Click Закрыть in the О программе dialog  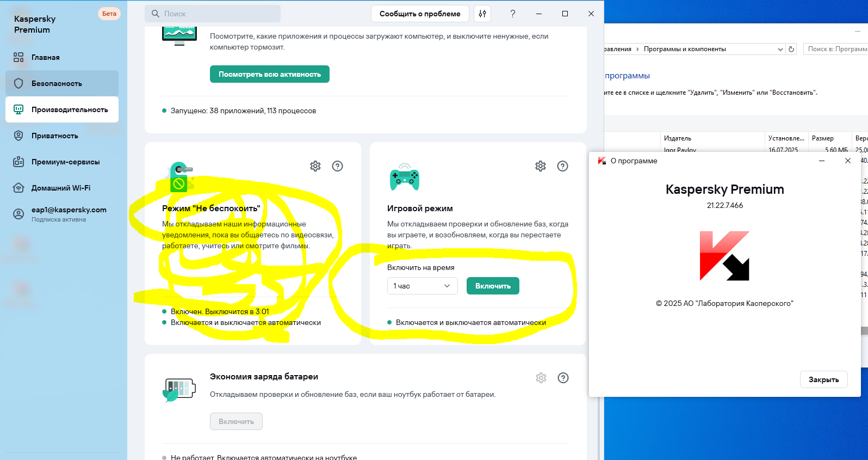(823, 379)
